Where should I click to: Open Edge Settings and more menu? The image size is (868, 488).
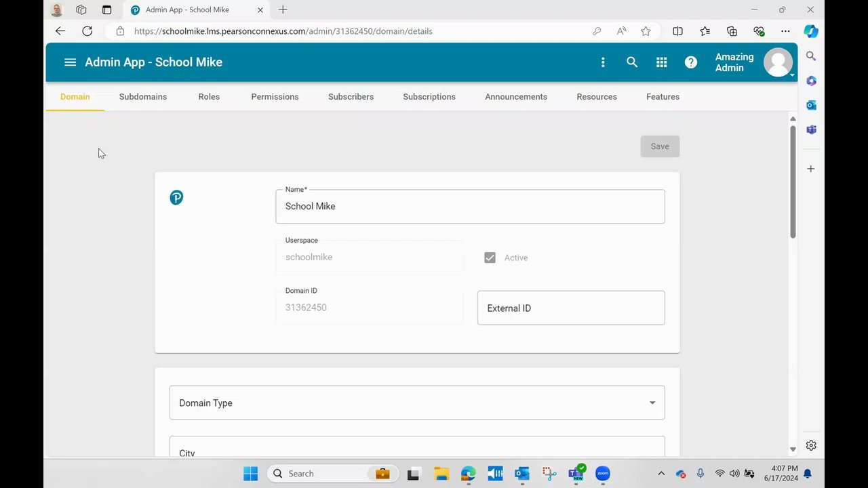(785, 31)
